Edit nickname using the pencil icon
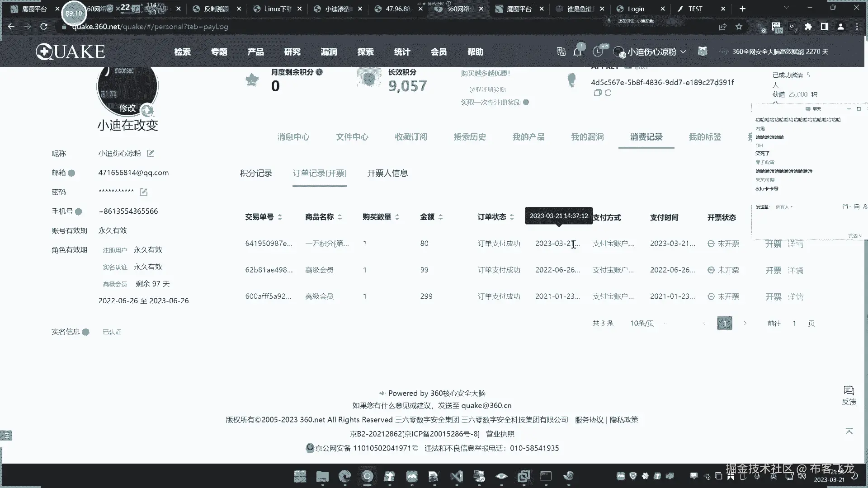 pos(151,154)
